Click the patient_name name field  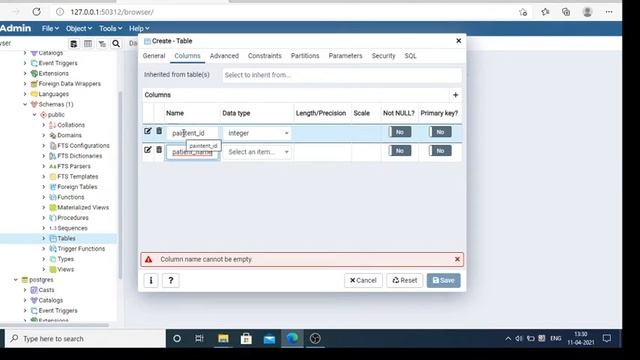coord(192,152)
